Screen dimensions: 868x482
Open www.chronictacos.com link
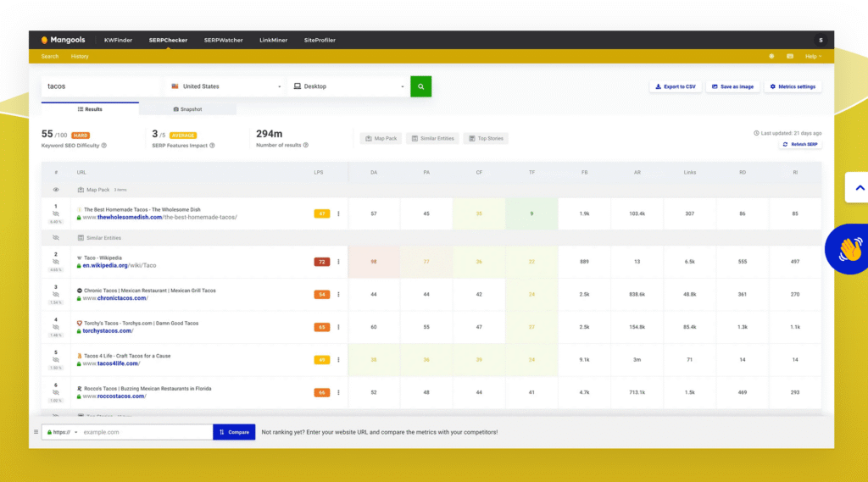pos(115,298)
